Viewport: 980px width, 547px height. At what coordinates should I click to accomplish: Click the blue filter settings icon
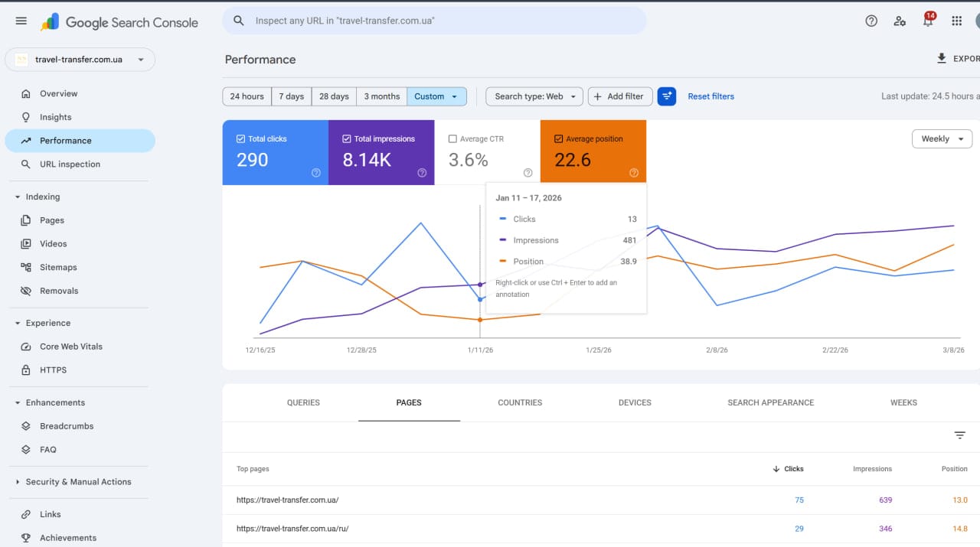click(x=667, y=96)
